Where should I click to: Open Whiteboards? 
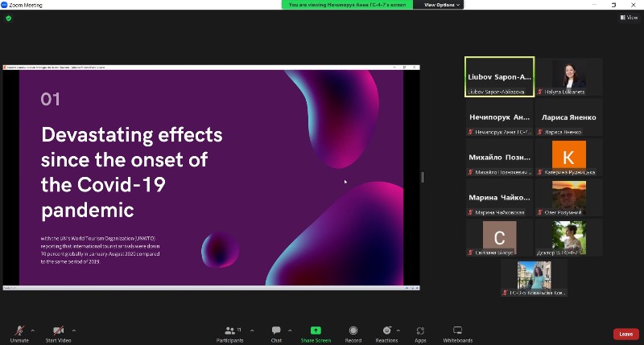coord(457,334)
